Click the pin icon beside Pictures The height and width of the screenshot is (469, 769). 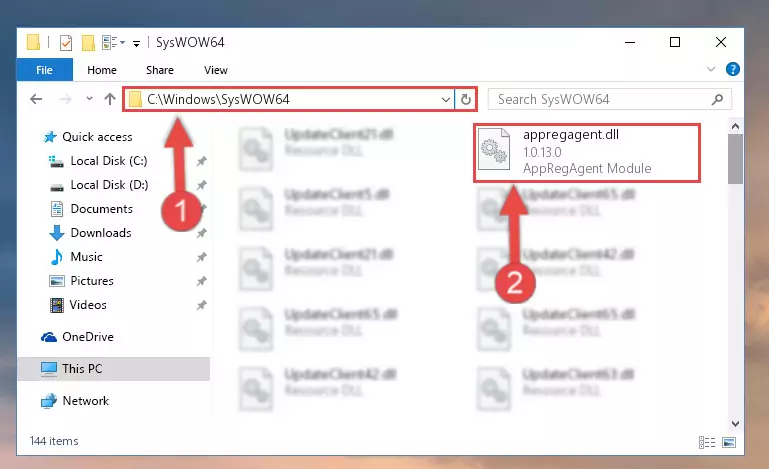tap(201, 281)
